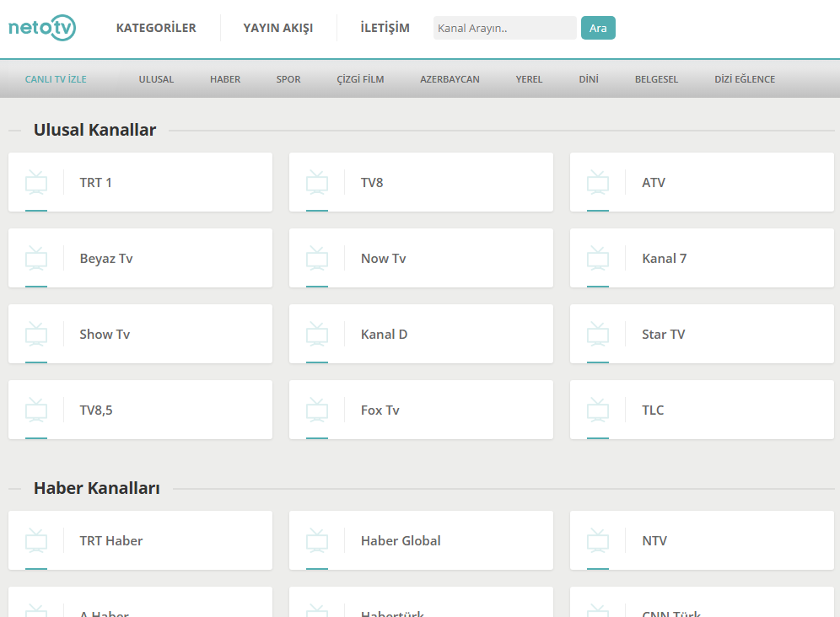Click the TV icon beside Star TV
Screen dimensions: 840x617
click(598, 334)
